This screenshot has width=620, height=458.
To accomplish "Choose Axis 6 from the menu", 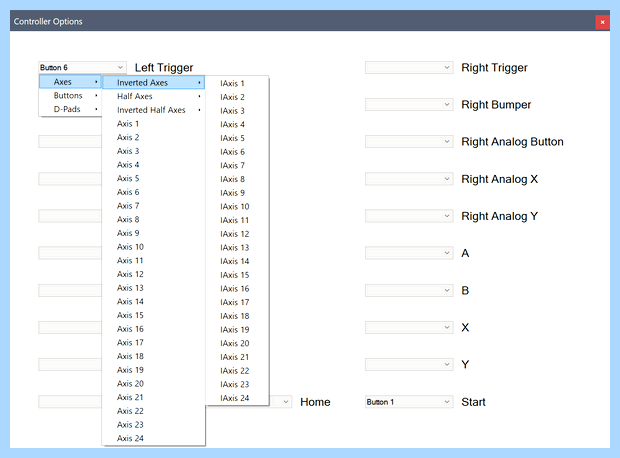I will coord(153,192).
